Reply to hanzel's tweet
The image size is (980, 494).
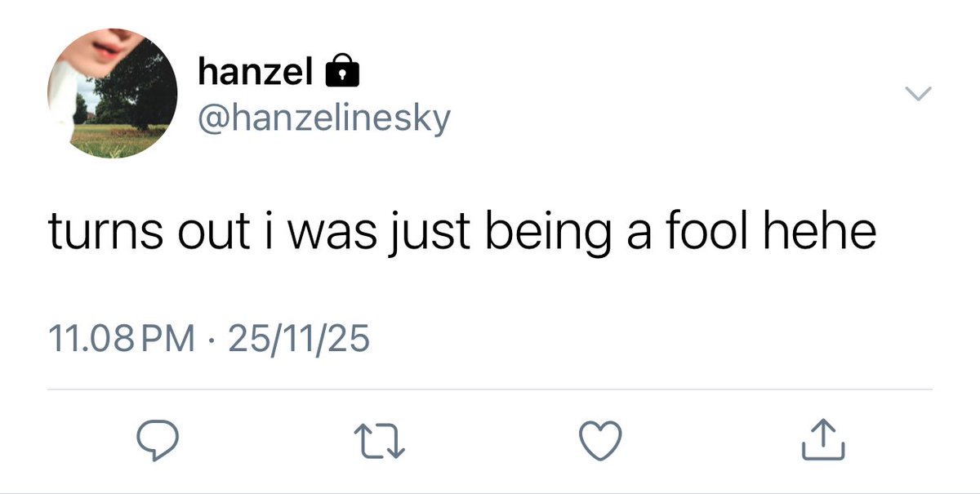point(156,441)
